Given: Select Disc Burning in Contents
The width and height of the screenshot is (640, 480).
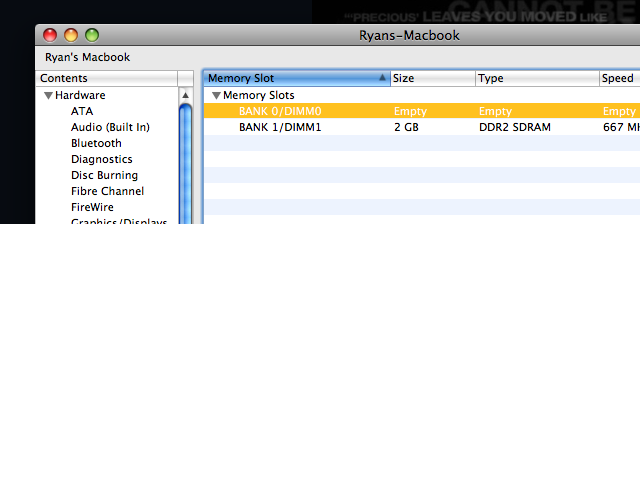Looking at the screenshot, I should 104,175.
